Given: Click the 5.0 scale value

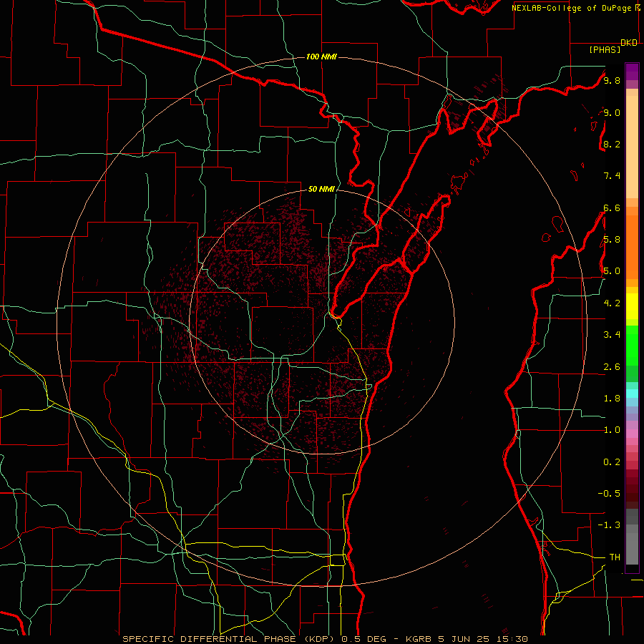Looking at the screenshot, I should click(612, 271).
